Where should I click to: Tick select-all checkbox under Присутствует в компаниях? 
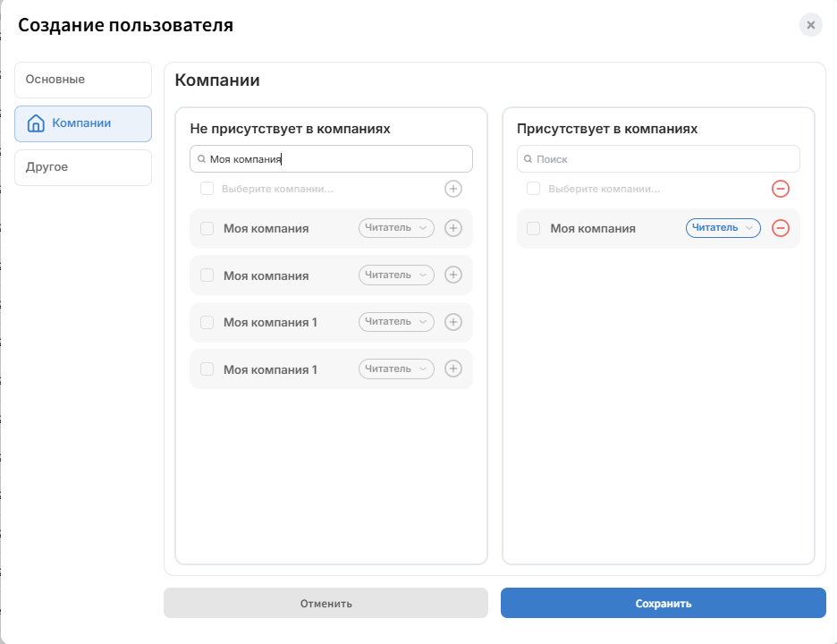(x=533, y=189)
